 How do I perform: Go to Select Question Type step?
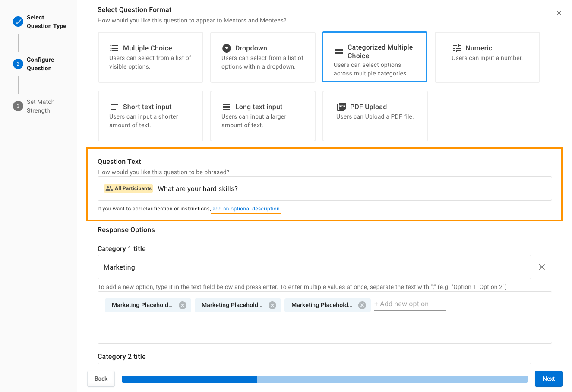[x=46, y=22]
